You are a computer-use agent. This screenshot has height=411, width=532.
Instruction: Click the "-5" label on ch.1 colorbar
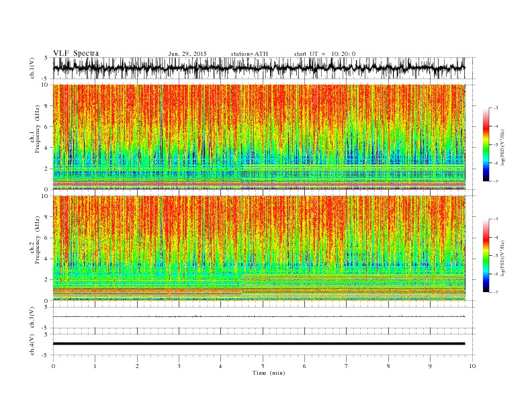[495, 145]
